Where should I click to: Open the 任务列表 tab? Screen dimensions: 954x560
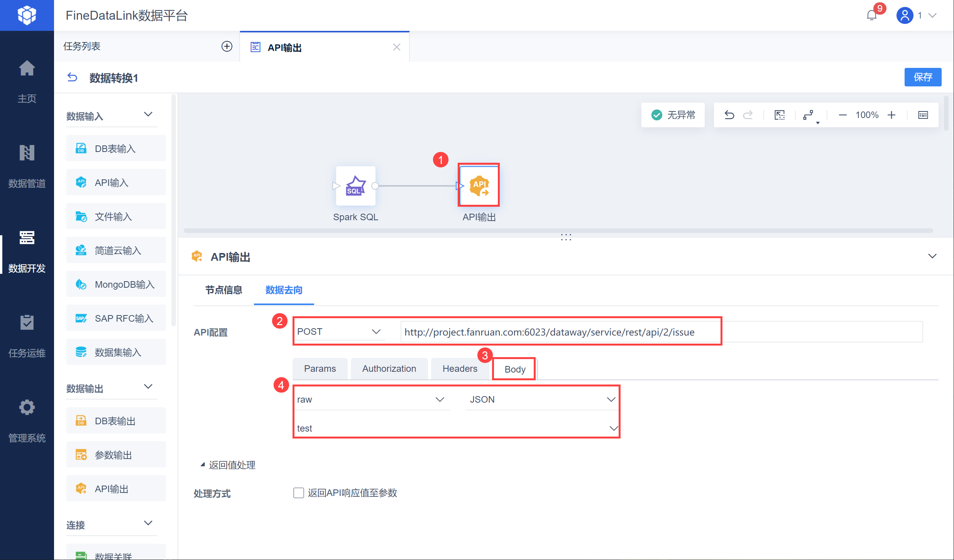82,46
